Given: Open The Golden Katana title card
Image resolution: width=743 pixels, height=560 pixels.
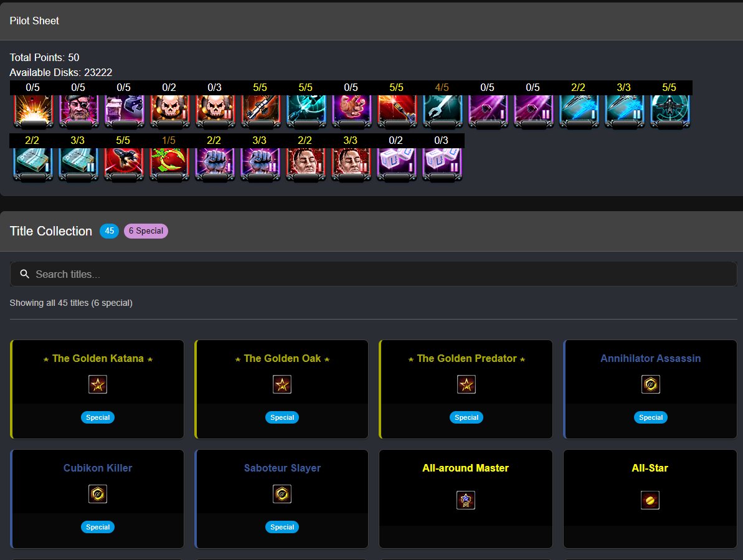Looking at the screenshot, I should (x=97, y=389).
